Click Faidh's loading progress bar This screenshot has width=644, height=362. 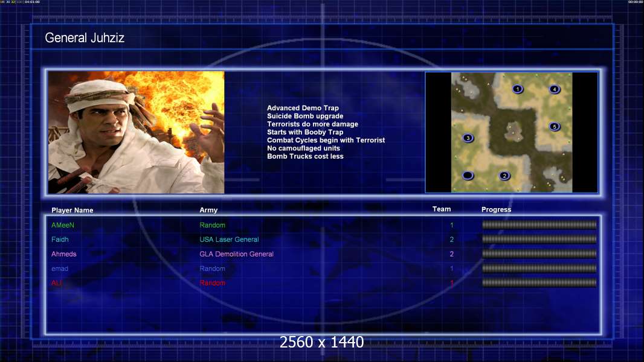coord(539,239)
